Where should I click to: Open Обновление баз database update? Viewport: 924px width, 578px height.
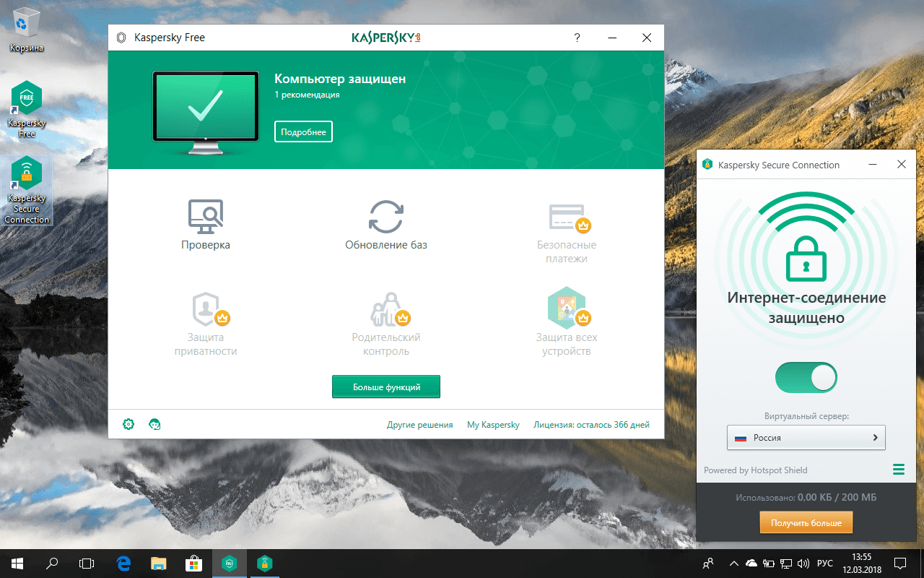pos(386,224)
